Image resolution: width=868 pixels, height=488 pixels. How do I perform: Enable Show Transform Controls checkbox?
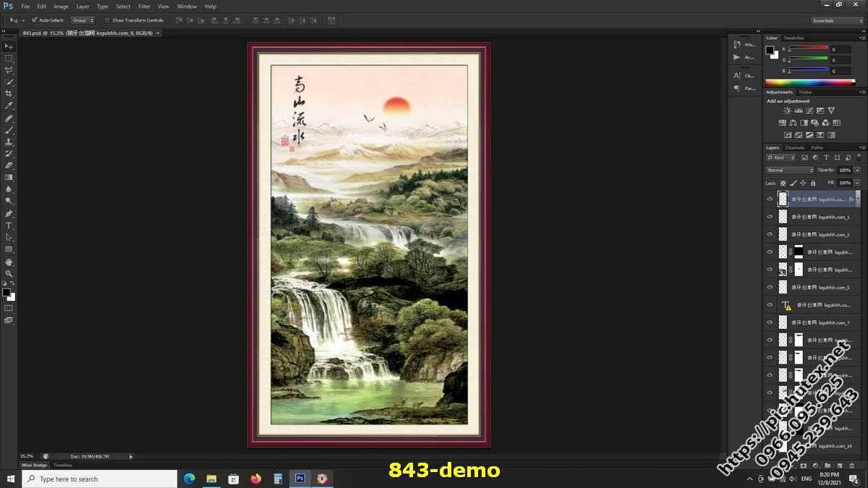[x=108, y=20]
